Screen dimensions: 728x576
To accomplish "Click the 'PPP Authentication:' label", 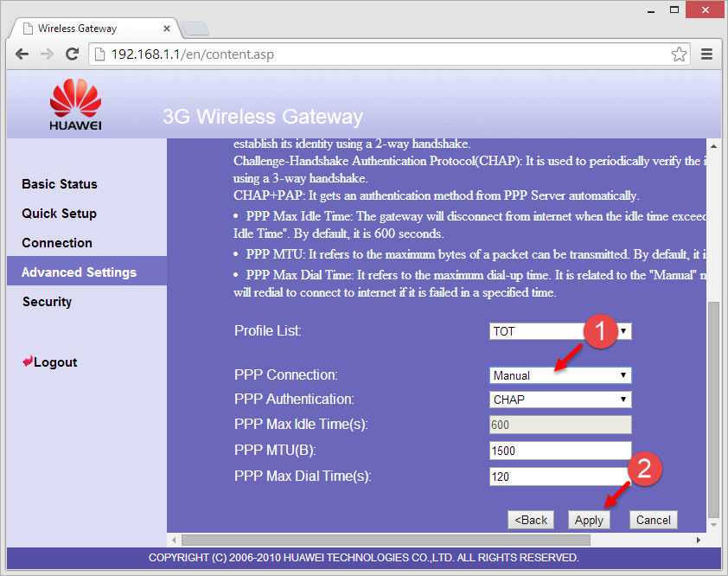I will click(x=294, y=399).
